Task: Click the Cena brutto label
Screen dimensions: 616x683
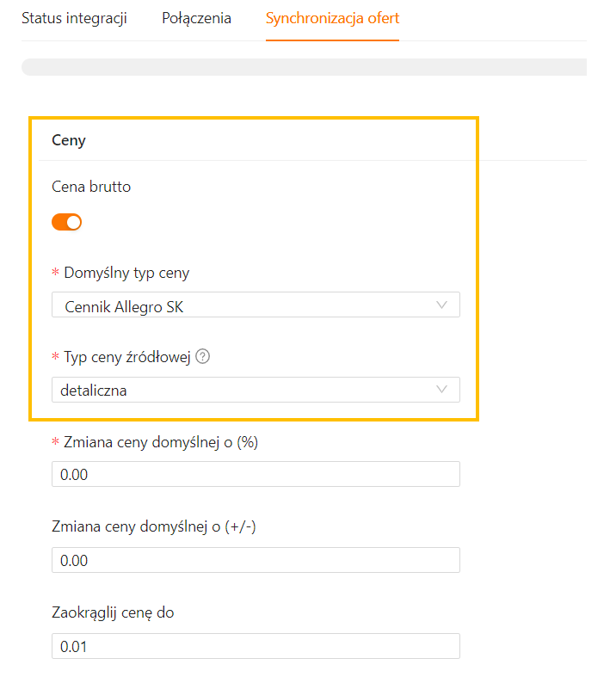Action: coord(91,186)
